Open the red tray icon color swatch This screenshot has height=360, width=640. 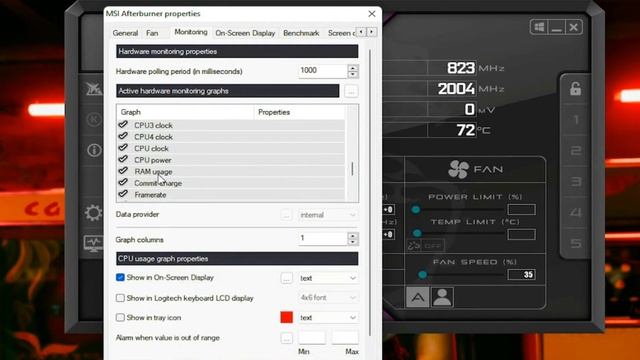pos(287,317)
